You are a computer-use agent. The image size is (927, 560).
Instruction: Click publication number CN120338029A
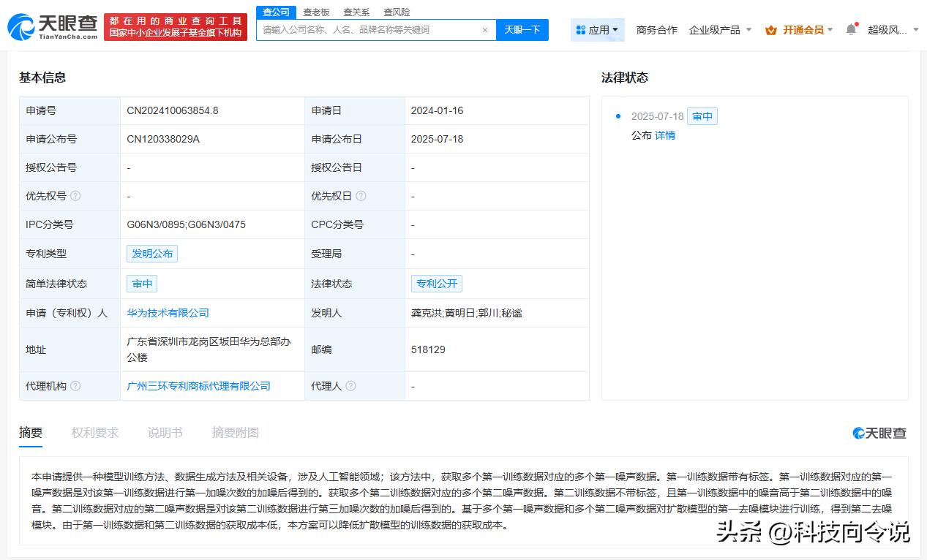(x=163, y=139)
